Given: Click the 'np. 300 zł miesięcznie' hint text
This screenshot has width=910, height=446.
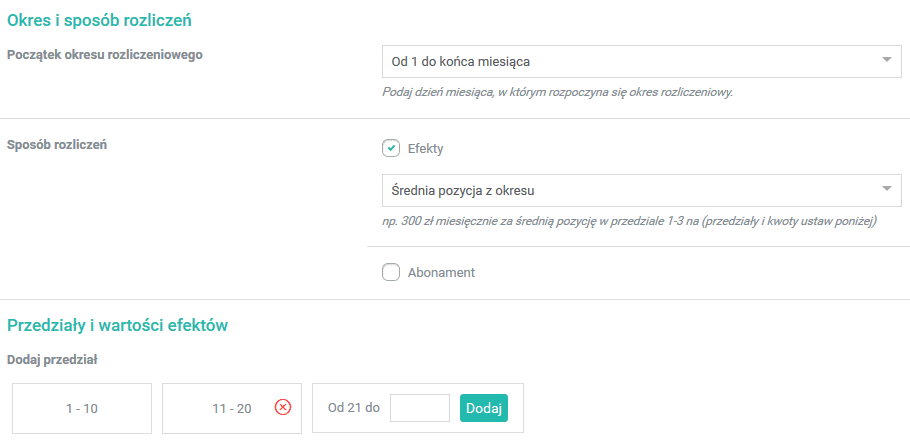Looking at the screenshot, I should coord(629,220).
